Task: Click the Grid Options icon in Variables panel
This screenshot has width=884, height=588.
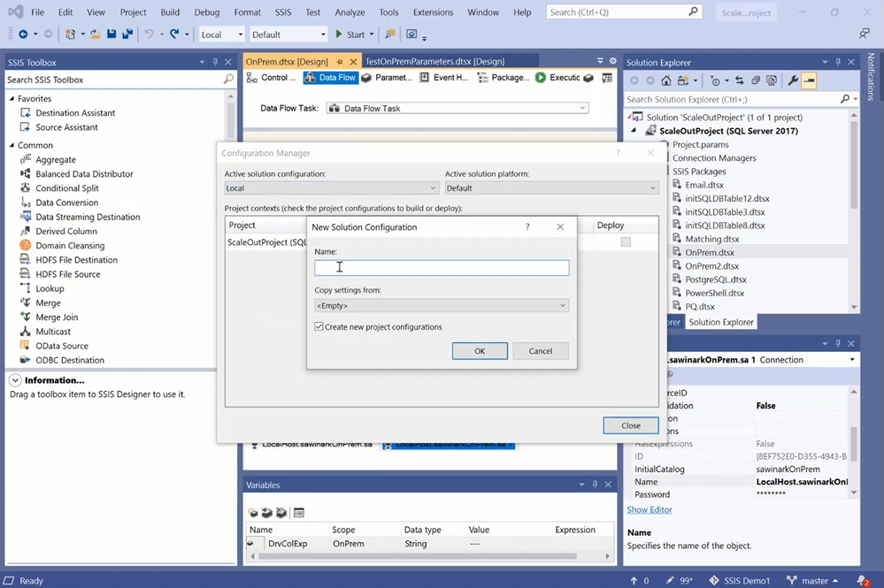Action: [299, 513]
